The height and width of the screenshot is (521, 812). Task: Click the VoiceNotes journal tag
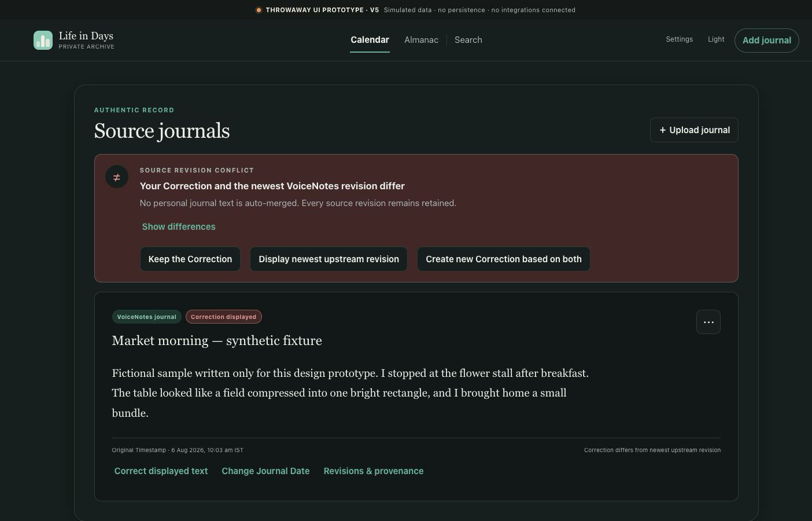[147, 317]
